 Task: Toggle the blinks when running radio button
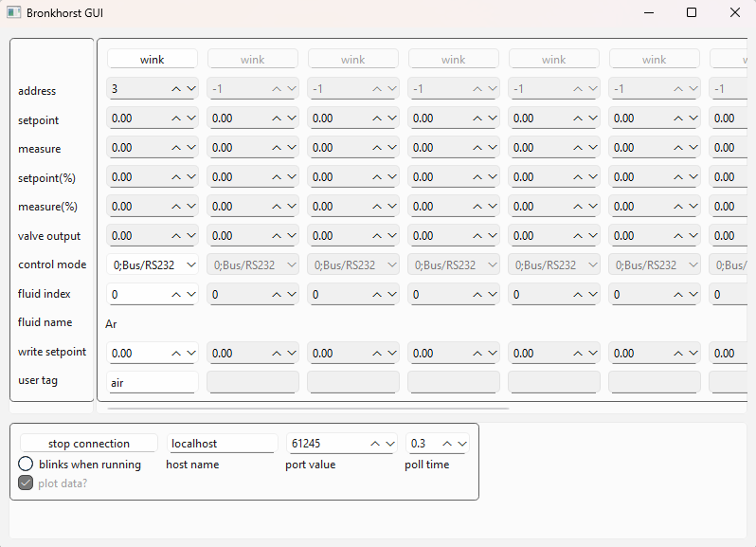[27, 465]
